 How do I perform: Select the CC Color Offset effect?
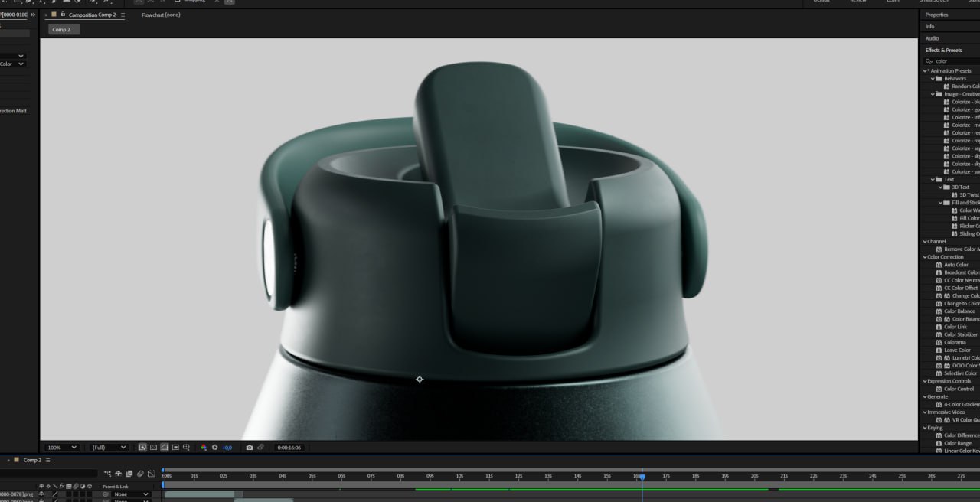pos(961,288)
